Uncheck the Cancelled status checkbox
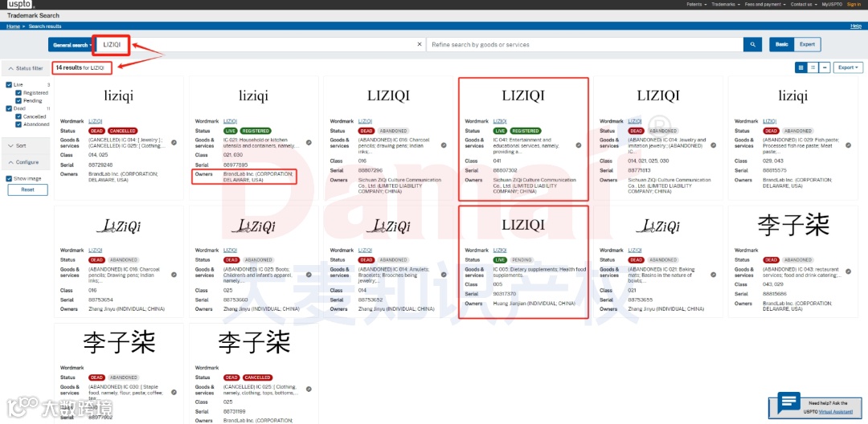Viewport: 868px width, 424px height. click(x=18, y=116)
